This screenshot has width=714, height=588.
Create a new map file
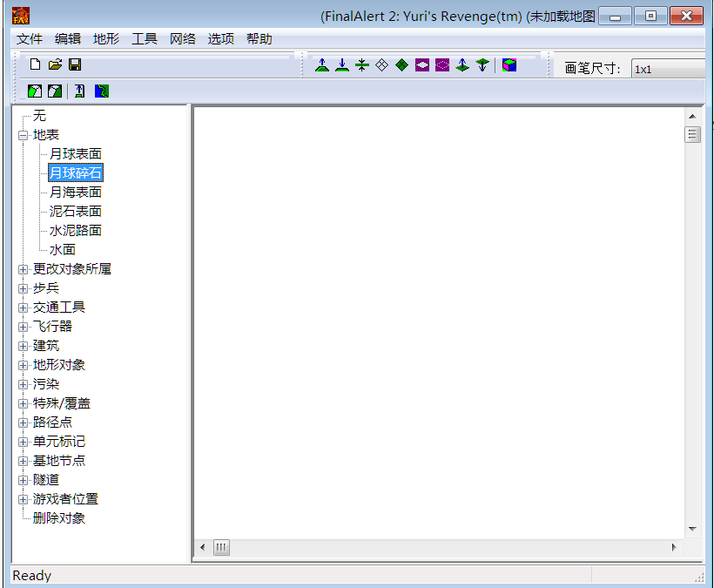tap(35, 64)
